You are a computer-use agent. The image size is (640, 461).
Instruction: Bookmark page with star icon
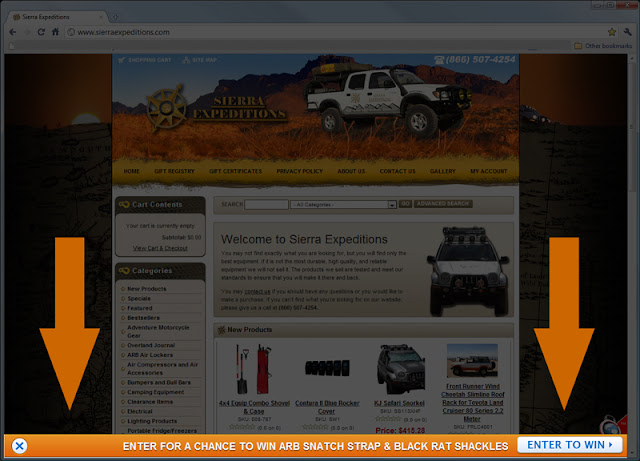pos(611,32)
